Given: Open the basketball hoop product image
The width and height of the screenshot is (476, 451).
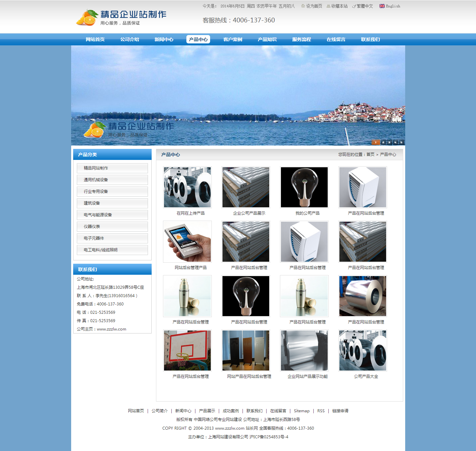Looking at the screenshot, I should 187,351.
